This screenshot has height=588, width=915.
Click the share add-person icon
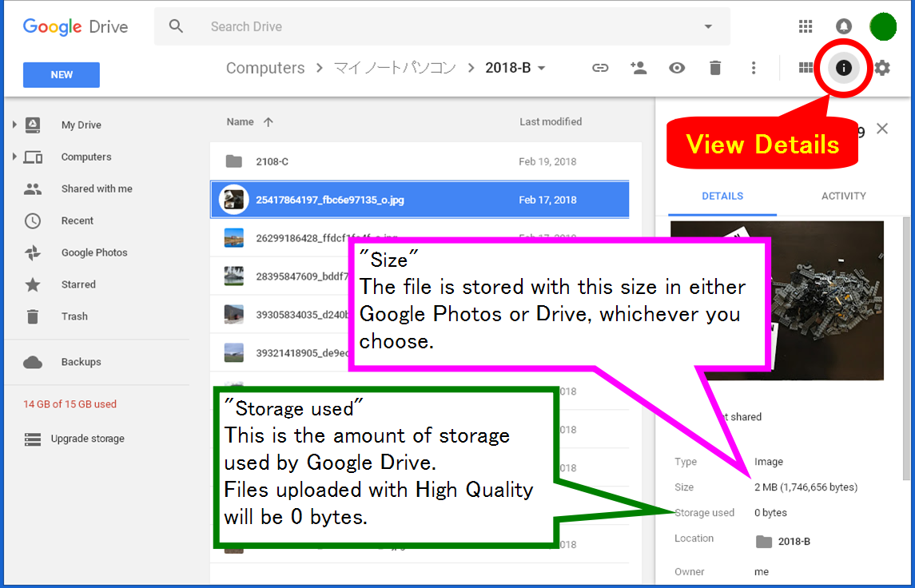639,68
